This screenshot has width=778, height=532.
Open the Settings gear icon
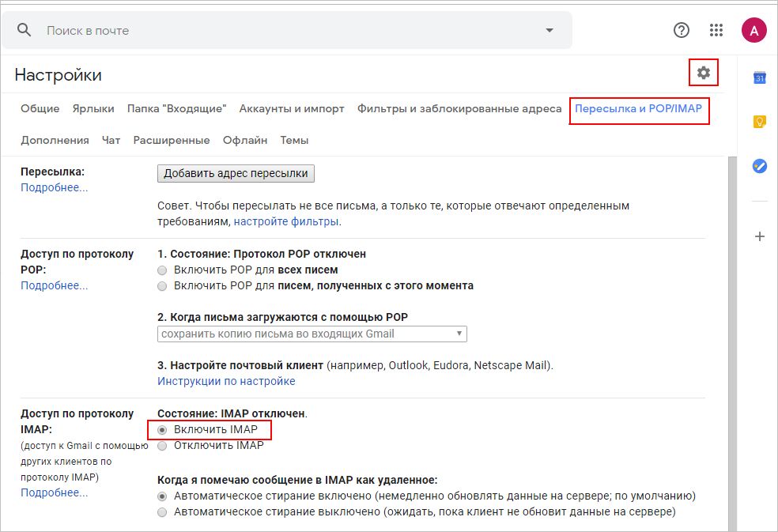click(703, 74)
